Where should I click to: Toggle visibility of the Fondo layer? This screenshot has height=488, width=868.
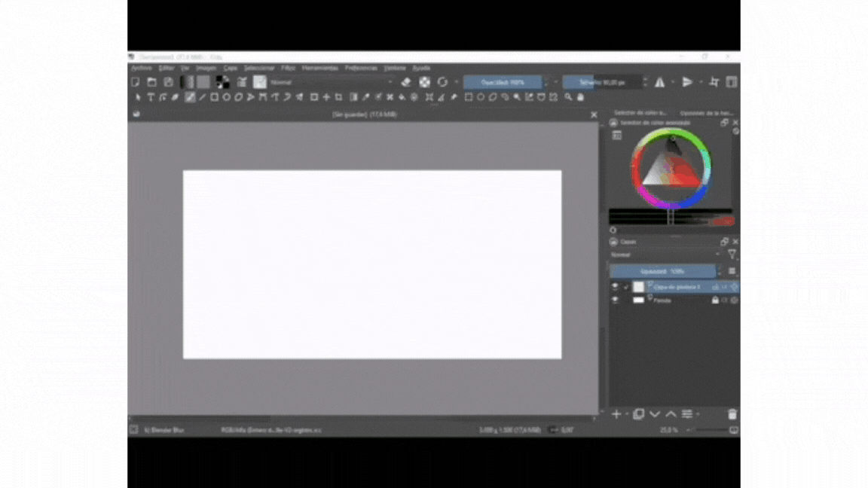(x=614, y=299)
